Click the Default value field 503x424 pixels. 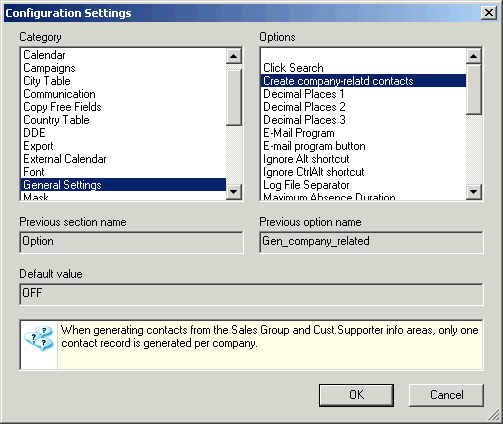click(251, 294)
